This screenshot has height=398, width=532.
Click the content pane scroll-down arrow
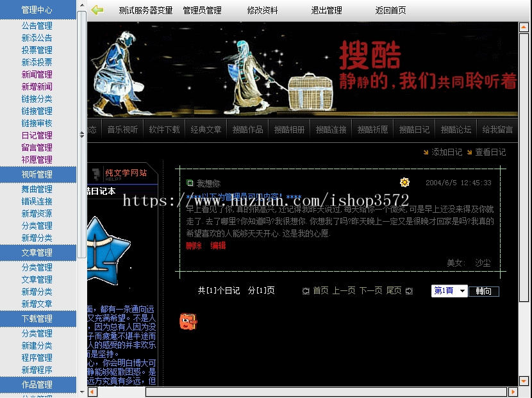click(x=524, y=381)
